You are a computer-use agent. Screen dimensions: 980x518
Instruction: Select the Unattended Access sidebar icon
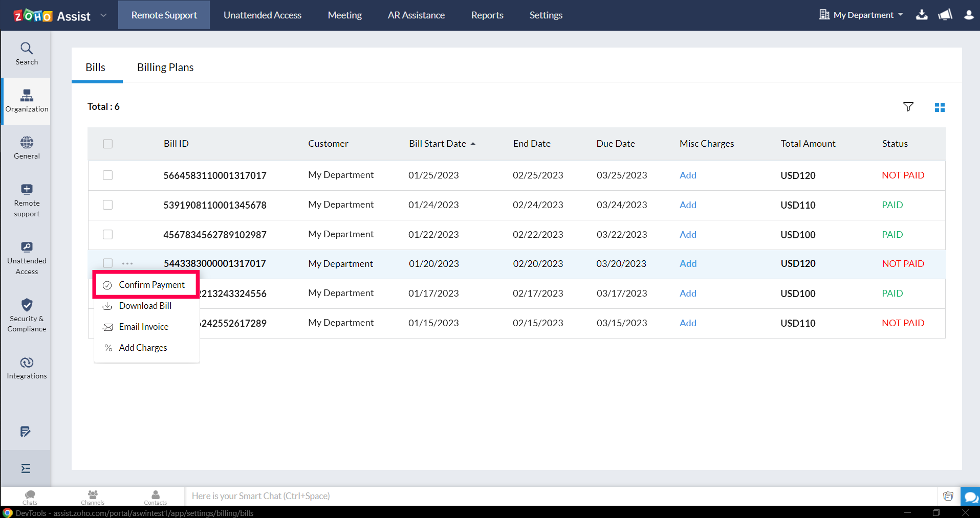coord(26,257)
